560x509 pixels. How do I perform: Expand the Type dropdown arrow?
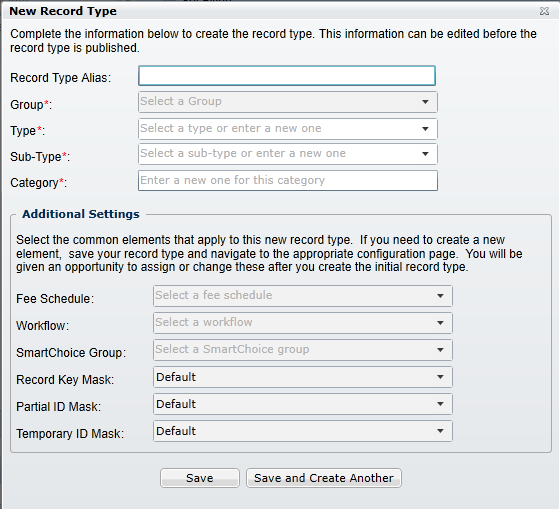[425, 129]
